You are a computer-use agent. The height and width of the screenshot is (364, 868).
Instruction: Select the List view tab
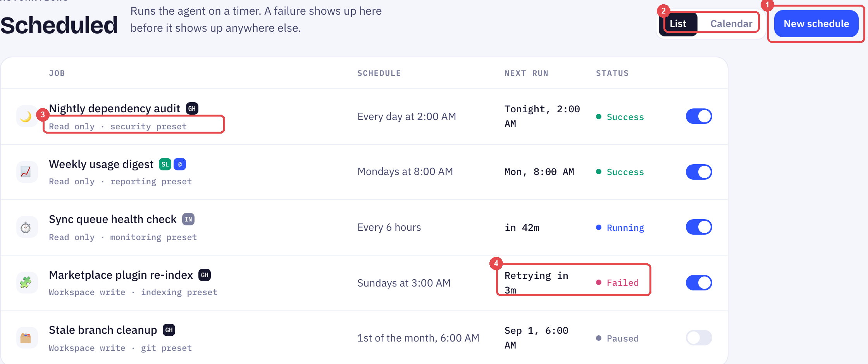click(x=678, y=24)
